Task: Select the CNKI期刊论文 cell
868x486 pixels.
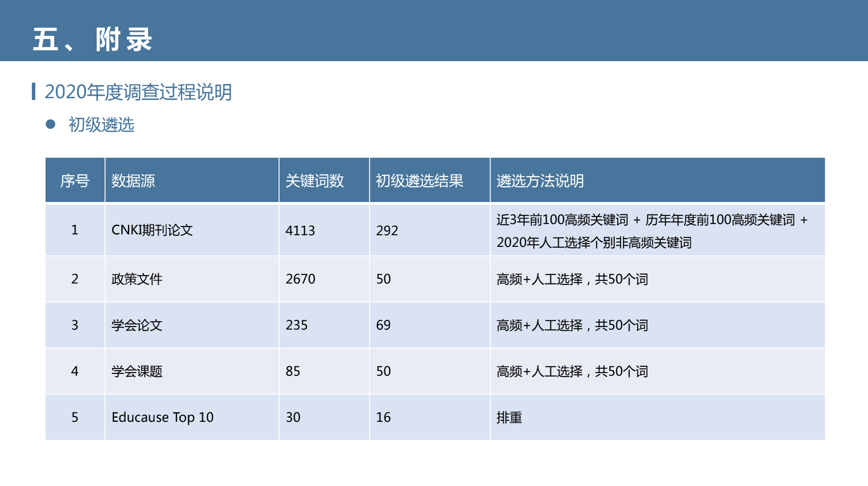Action: (x=152, y=230)
